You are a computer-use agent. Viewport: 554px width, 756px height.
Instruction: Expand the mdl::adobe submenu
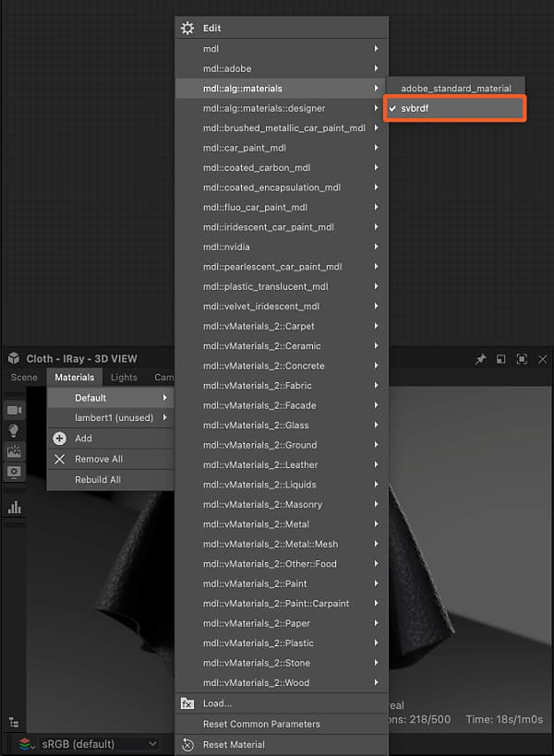282,68
